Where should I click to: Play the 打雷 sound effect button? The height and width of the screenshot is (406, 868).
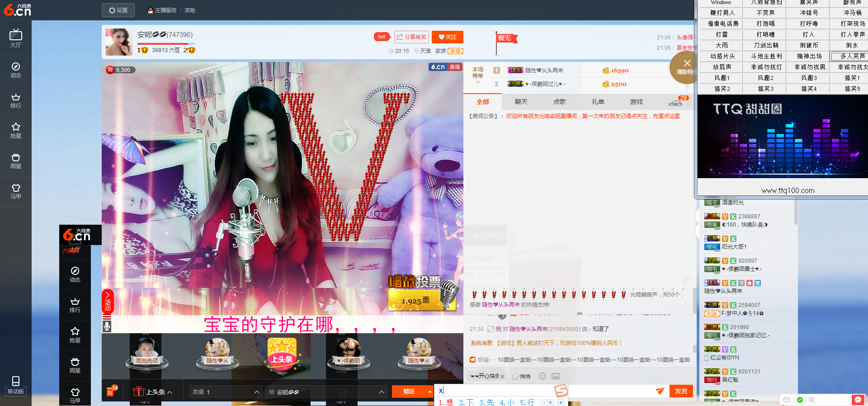722,34
